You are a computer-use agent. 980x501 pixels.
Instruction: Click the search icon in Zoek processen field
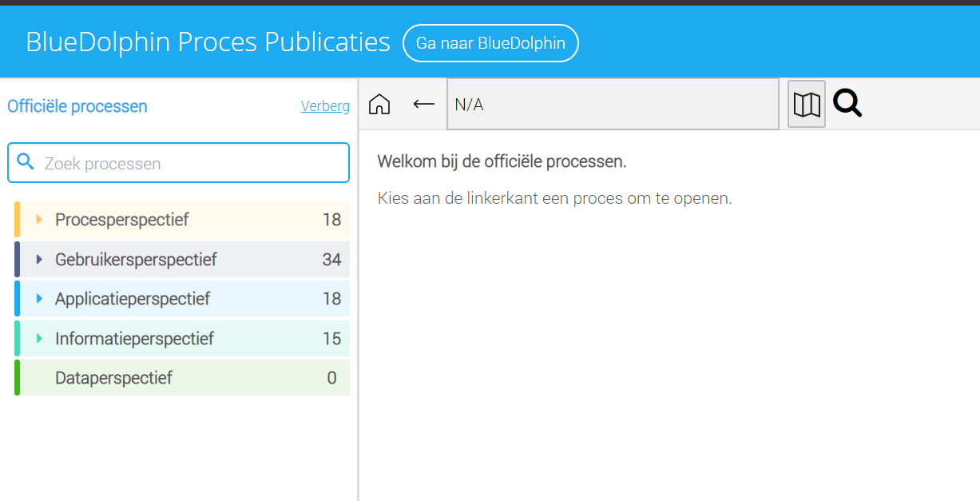[x=26, y=162]
